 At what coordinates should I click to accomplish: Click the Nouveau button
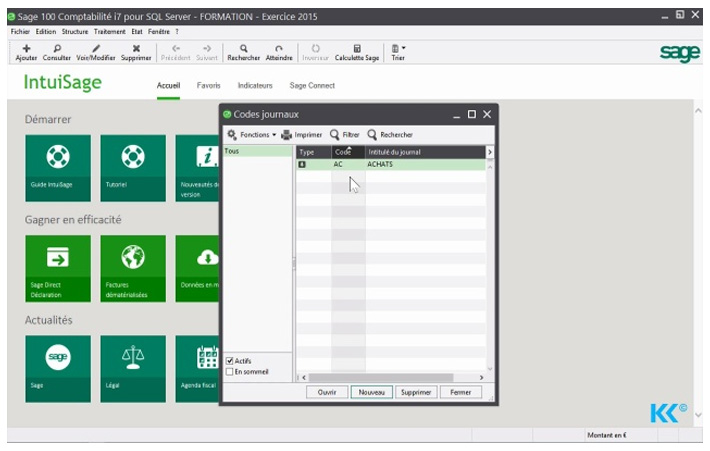(370, 392)
